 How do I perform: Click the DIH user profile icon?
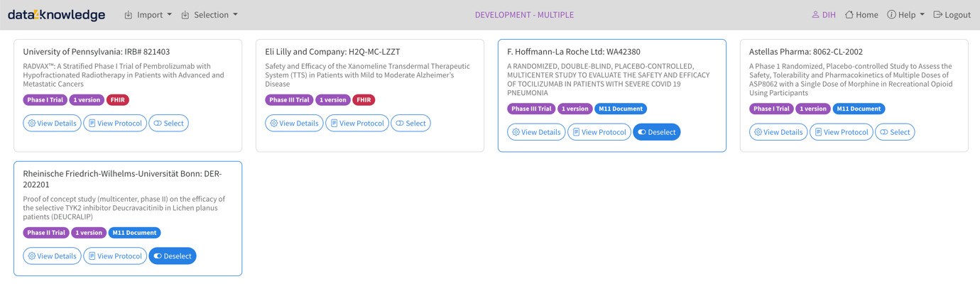(x=815, y=15)
